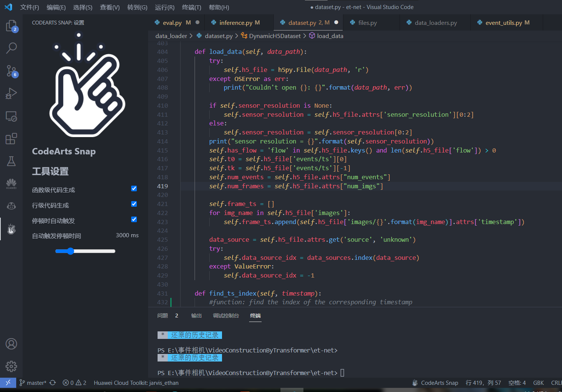The height and width of the screenshot is (392, 562).
Task: Synchronize changes icon in status bar
Action: 53,383
